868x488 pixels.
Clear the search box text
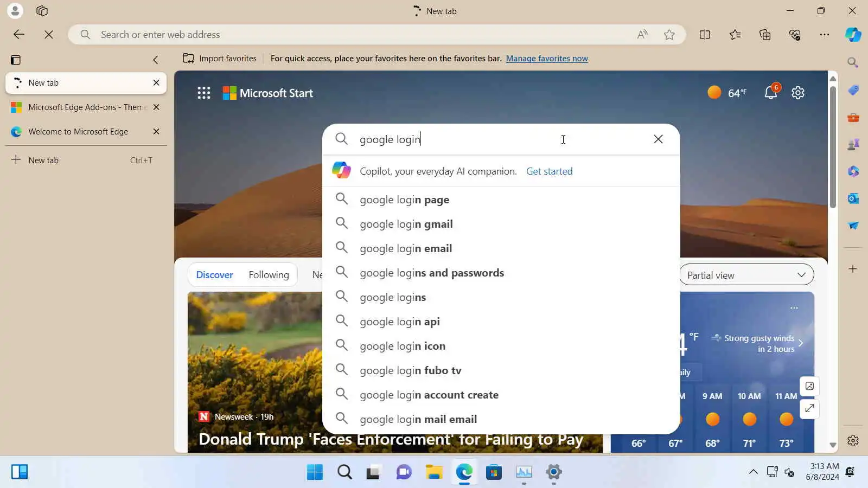point(658,139)
